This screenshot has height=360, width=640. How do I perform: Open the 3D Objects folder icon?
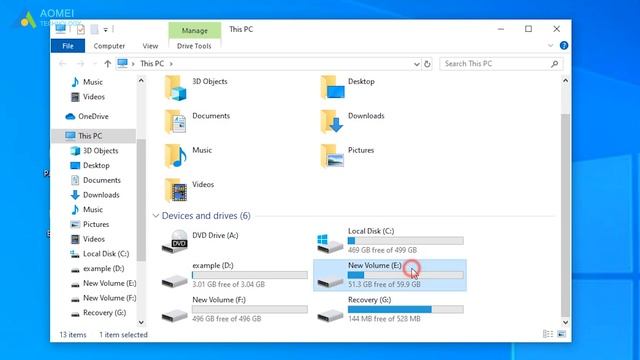pyautogui.click(x=176, y=88)
